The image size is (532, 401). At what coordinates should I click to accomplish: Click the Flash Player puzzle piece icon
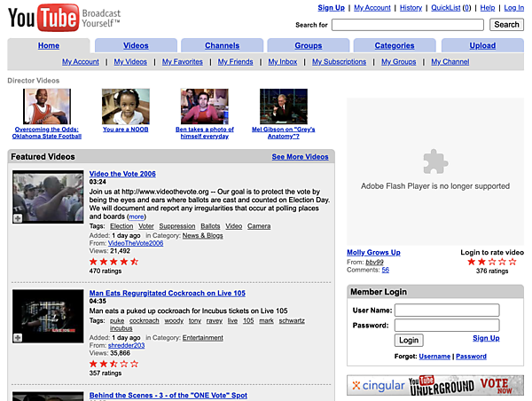(434, 161)
